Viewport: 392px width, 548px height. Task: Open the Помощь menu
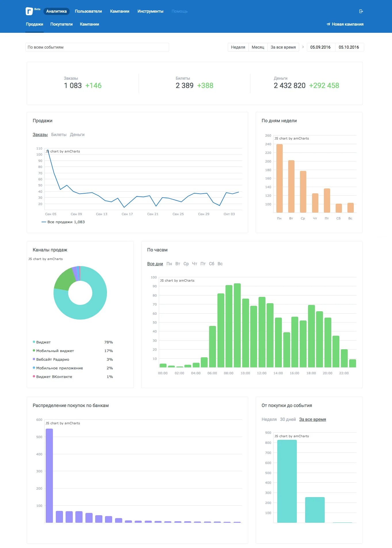pos(179,11)
